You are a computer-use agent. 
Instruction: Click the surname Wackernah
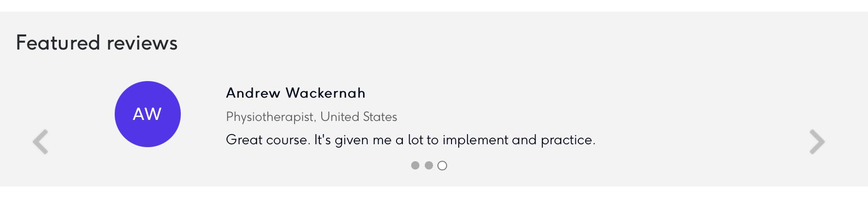click(325, 93)
